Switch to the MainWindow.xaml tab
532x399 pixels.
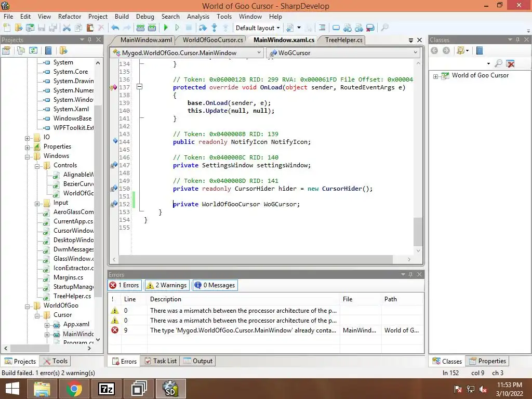(x=146, y=40)
